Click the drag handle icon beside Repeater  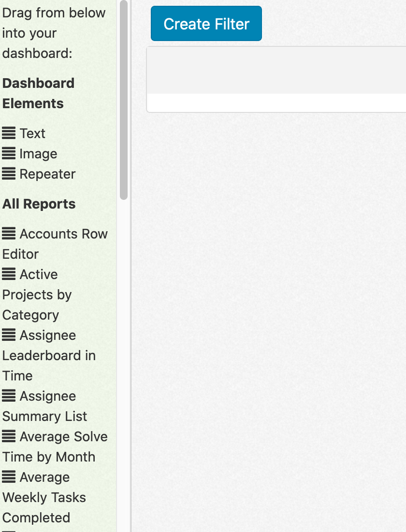pyautogui.click(x=9, y=174)
